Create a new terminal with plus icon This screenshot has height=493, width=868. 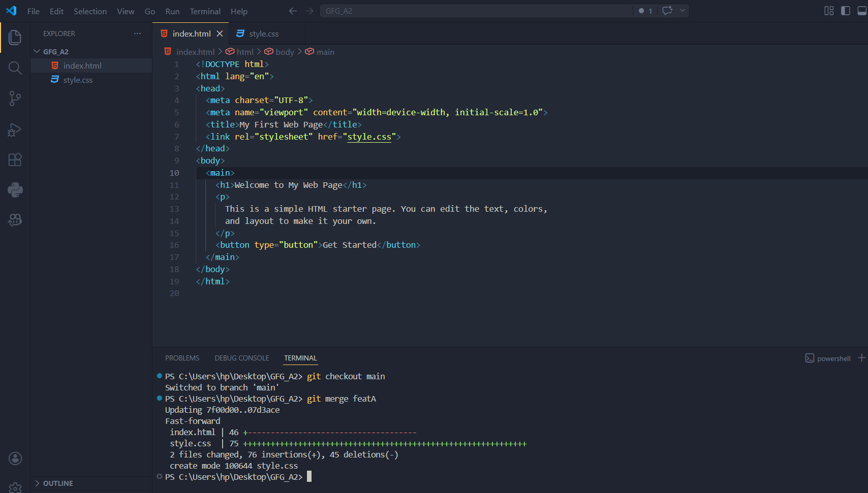pyautogui.click(x=861, y=358)
